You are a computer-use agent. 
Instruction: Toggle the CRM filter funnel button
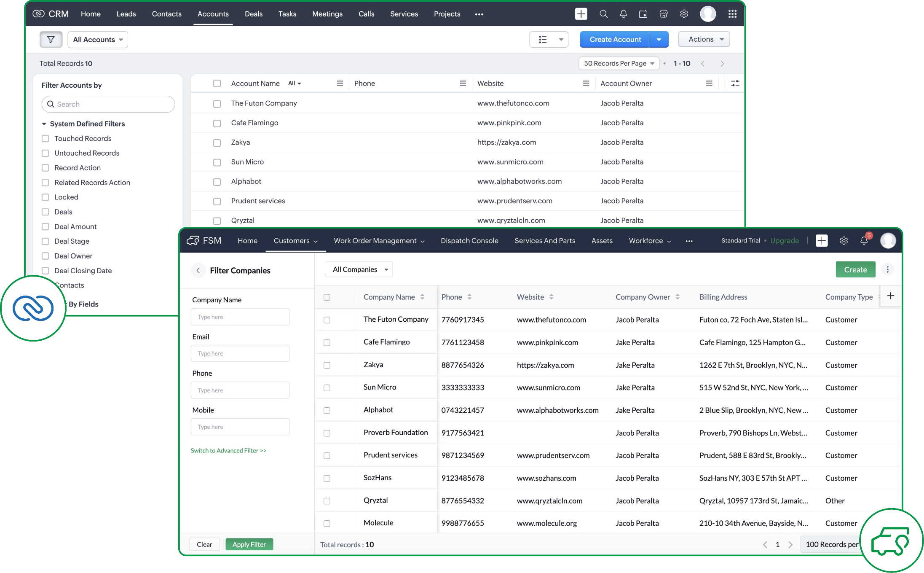tap(51, 40)
